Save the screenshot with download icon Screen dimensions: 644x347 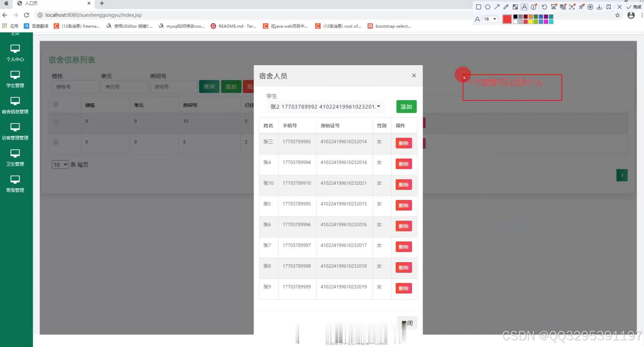coord(599,7)
